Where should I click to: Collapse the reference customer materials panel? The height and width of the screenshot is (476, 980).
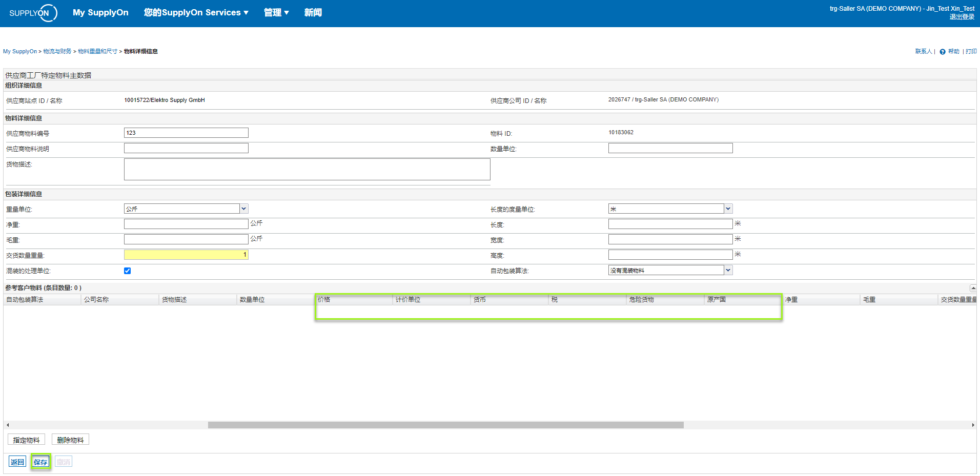[x=973, y=288]
